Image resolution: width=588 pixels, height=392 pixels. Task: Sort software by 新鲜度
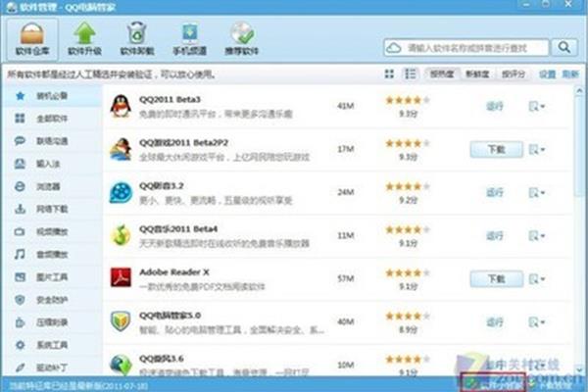(477, 73)
